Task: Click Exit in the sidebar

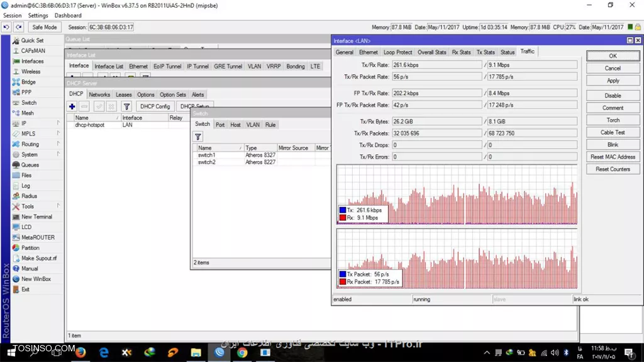Action: (25, 289)
